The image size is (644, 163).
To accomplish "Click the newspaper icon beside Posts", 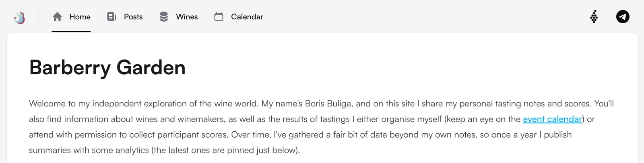I will (111, 17).
